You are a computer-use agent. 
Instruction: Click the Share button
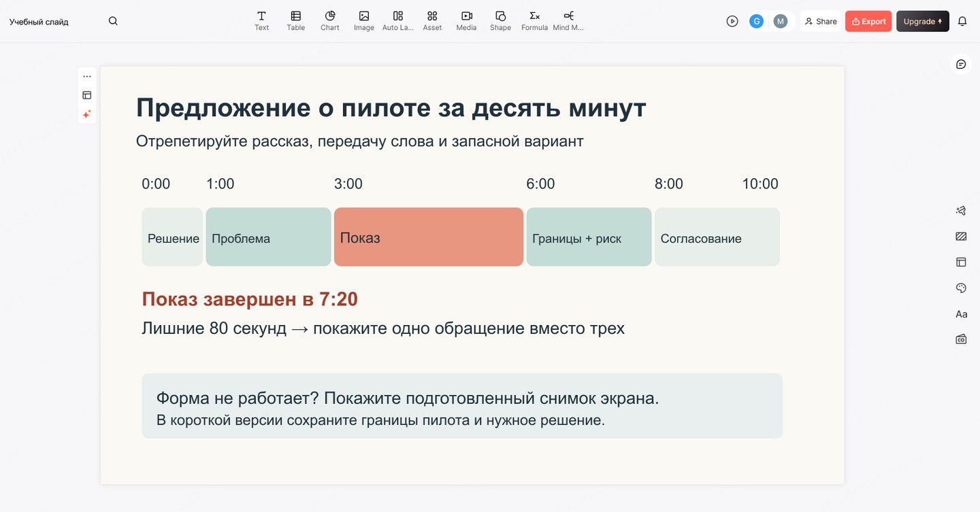click(820, 21)
